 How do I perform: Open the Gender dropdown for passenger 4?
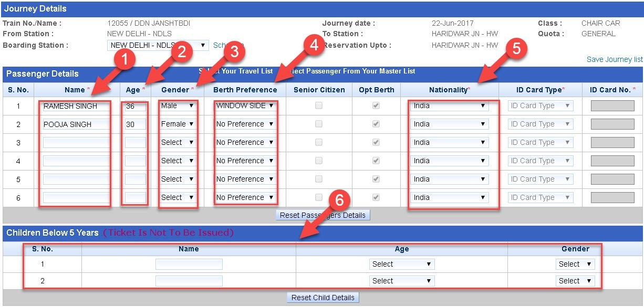178,161
